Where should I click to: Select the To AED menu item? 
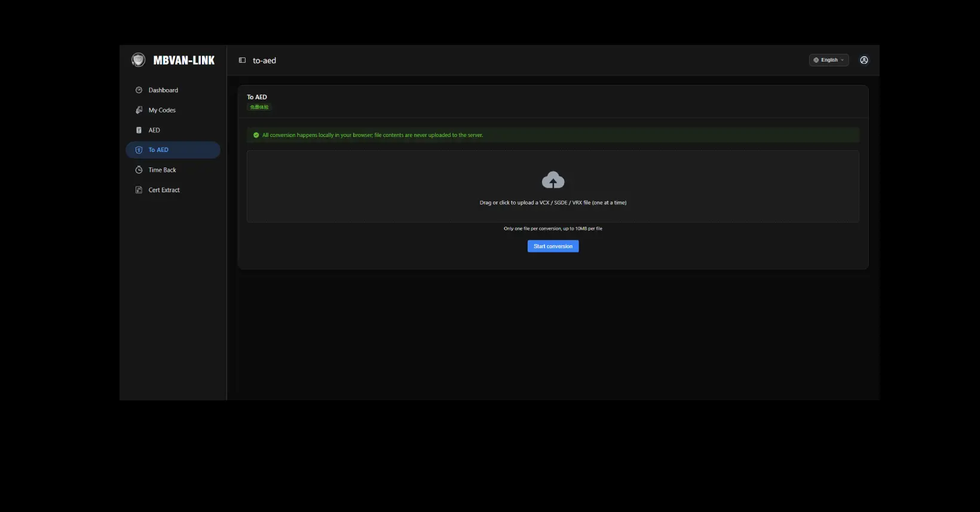(173, 150)
